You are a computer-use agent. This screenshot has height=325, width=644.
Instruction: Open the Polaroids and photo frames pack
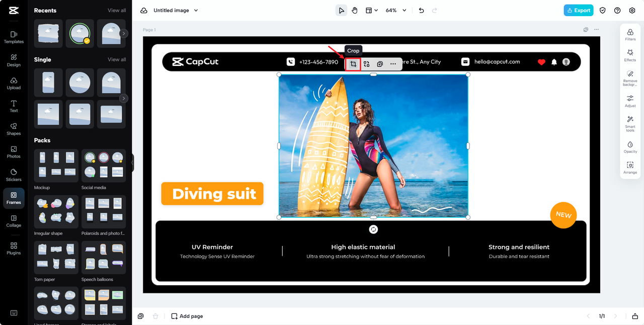pos(104,212)
